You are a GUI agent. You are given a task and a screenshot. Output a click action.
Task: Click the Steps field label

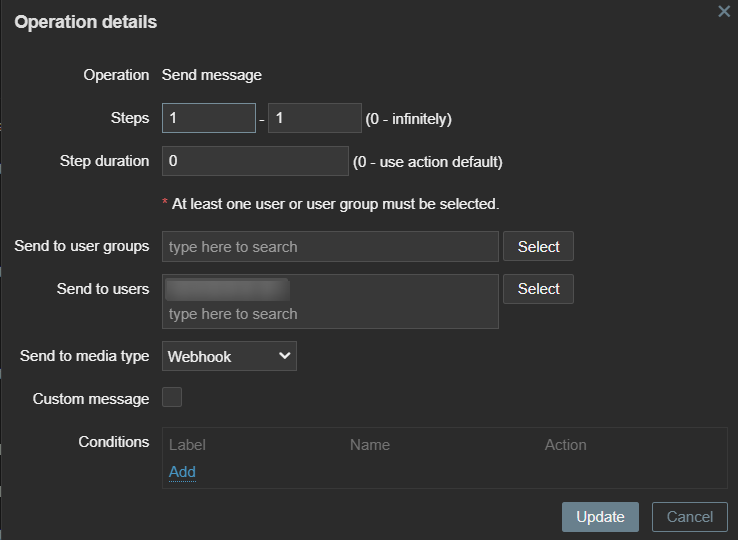coord(129,118)
